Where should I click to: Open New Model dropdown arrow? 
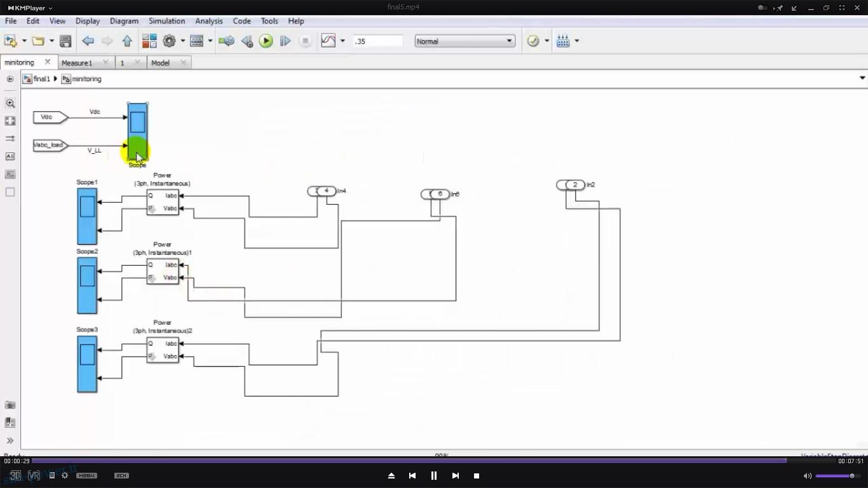click(24, 41)
